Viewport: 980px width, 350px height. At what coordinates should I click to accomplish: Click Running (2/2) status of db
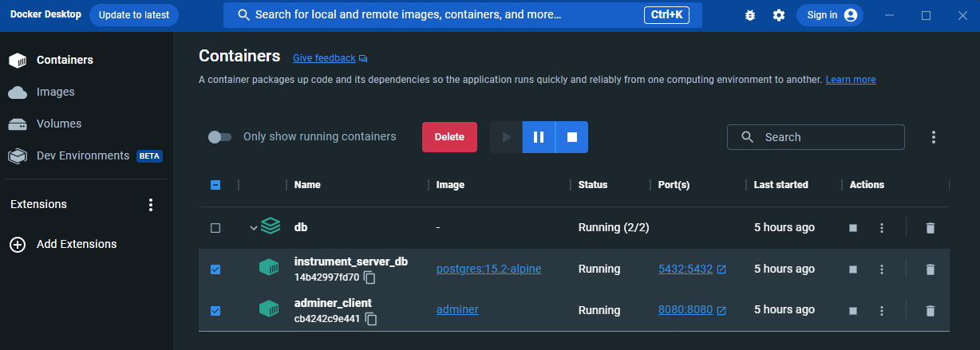click(614, 227)
